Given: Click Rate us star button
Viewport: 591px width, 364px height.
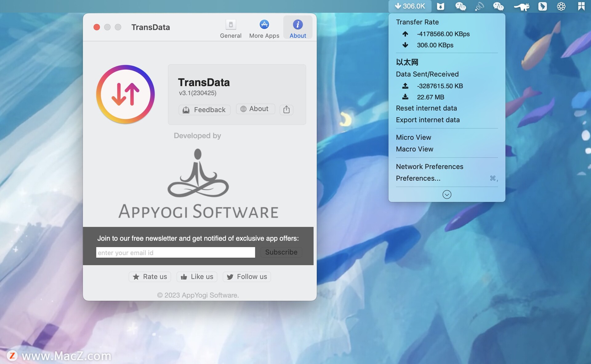Looking at the screenshot, I should (x=150, y=277).
